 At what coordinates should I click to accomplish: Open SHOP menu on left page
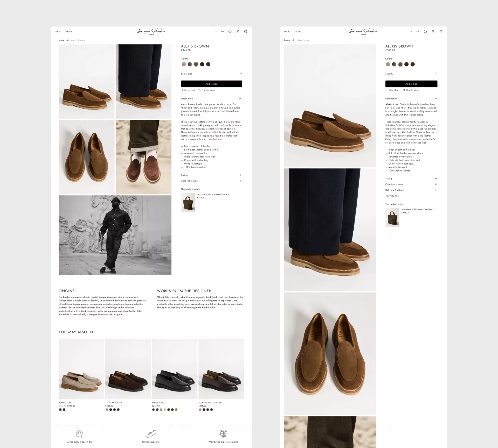click(58, 32)
